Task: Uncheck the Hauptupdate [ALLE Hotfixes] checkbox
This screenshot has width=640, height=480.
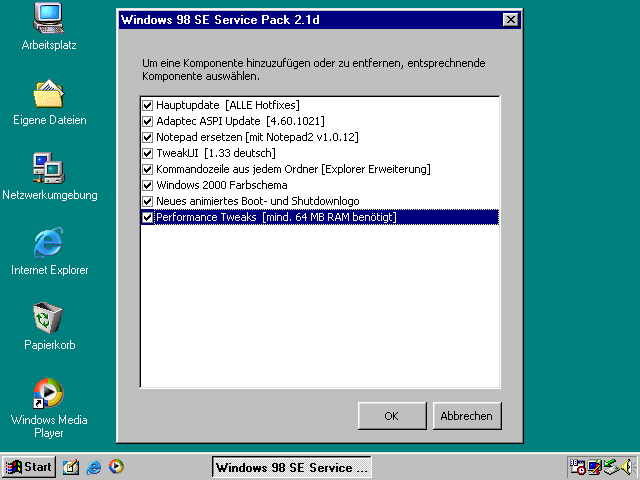Action: pyautogui.click(x=147, y=105)
